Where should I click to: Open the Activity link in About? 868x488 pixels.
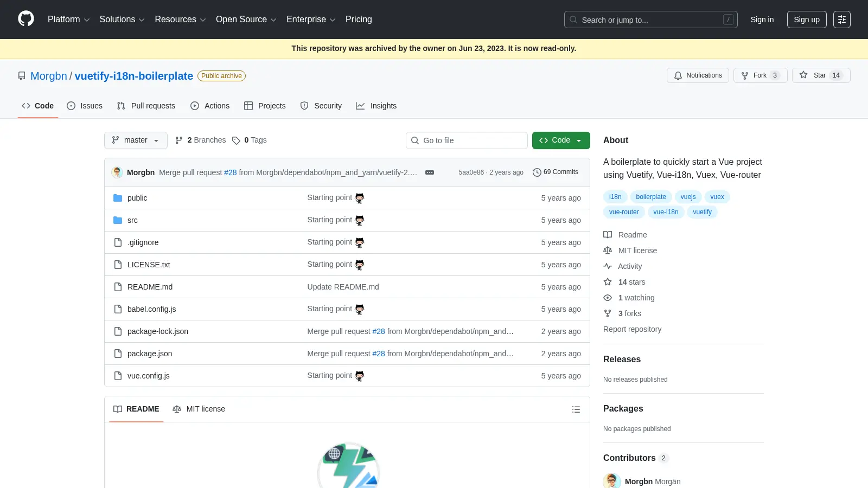coord(623,266)
